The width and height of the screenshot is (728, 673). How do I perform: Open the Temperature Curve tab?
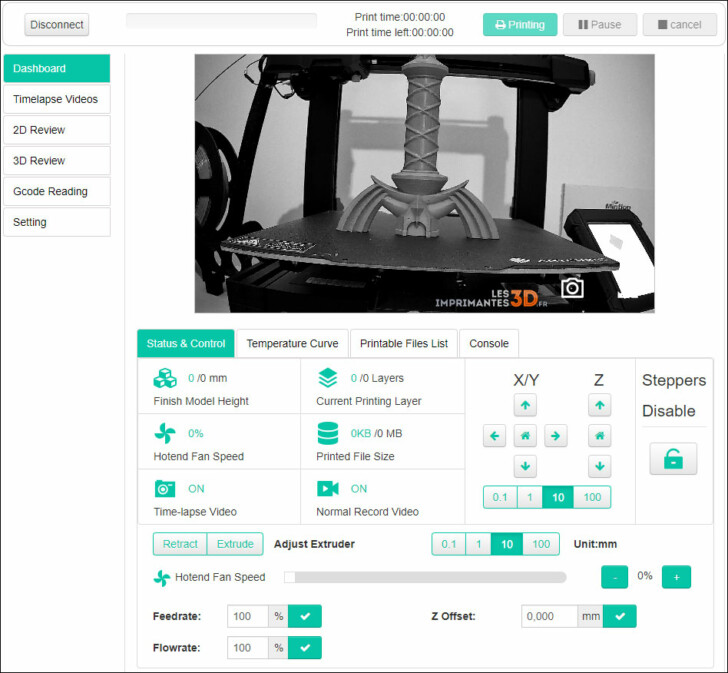tap(292, 343)
